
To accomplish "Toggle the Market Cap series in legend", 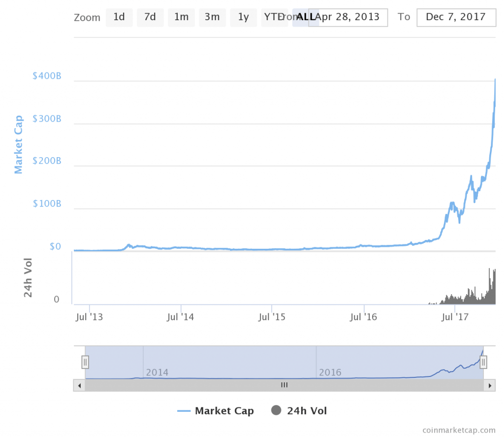I will [216, 411].
